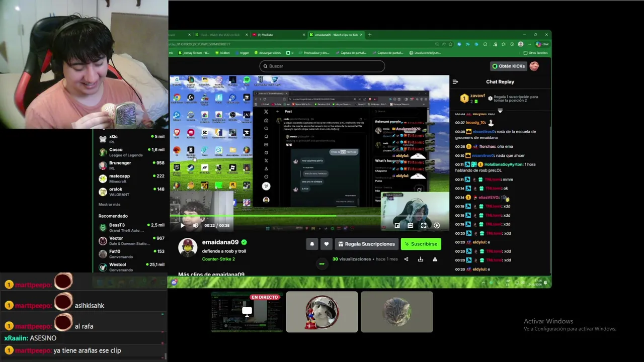The width and height of the screenshot is (644, 362).
Task: Open the descargar videos bookmark
Action: [x=268, y=53]
